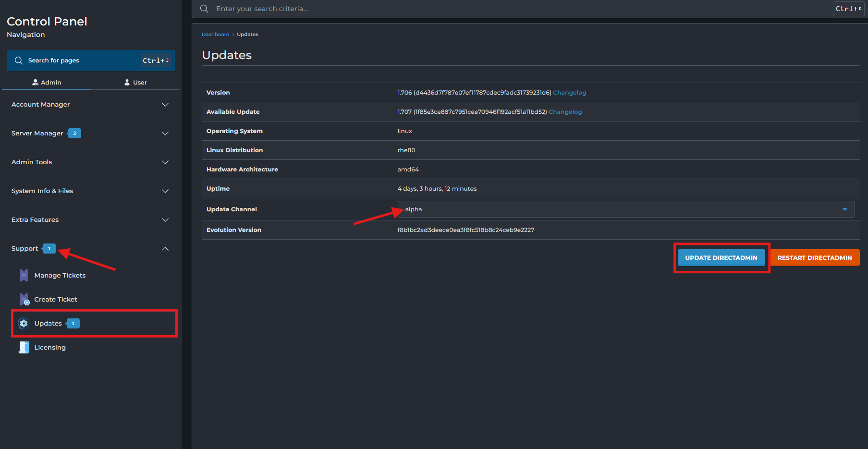Viewport: 868px width, 449px height.
Task: Click the User person icon
Action: click(127, 82)
